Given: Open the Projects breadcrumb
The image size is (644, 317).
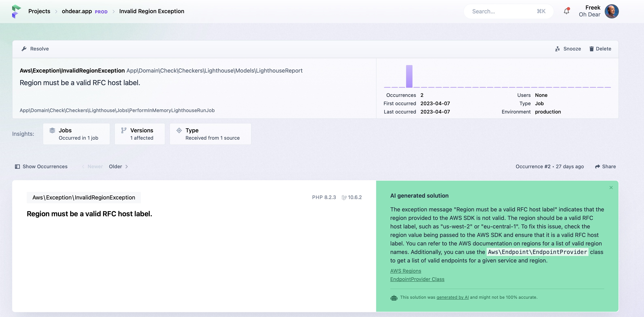Looking at the screenshot, I should [x=39, y=11].
